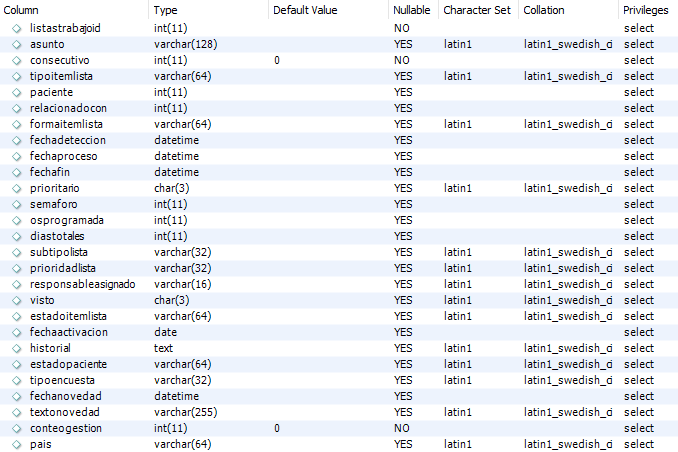The image size is (678, 452).
Task: Select the icon next to fechadeteccion
Action: click(16, 141)
